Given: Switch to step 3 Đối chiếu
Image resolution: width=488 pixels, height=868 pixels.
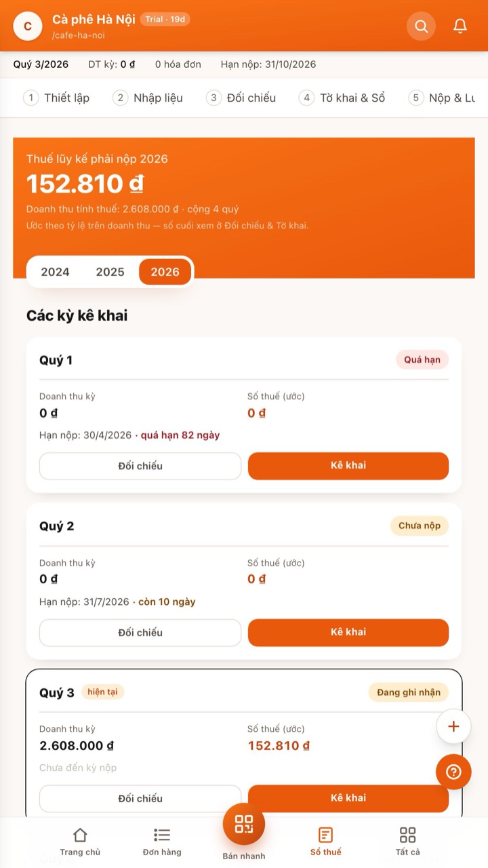Looking at the screenshot, I should (x=241, y=98).
